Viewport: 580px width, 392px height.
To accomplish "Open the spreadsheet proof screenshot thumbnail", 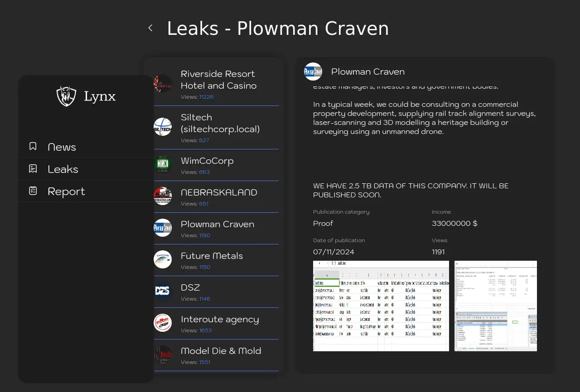I will 381,306.
